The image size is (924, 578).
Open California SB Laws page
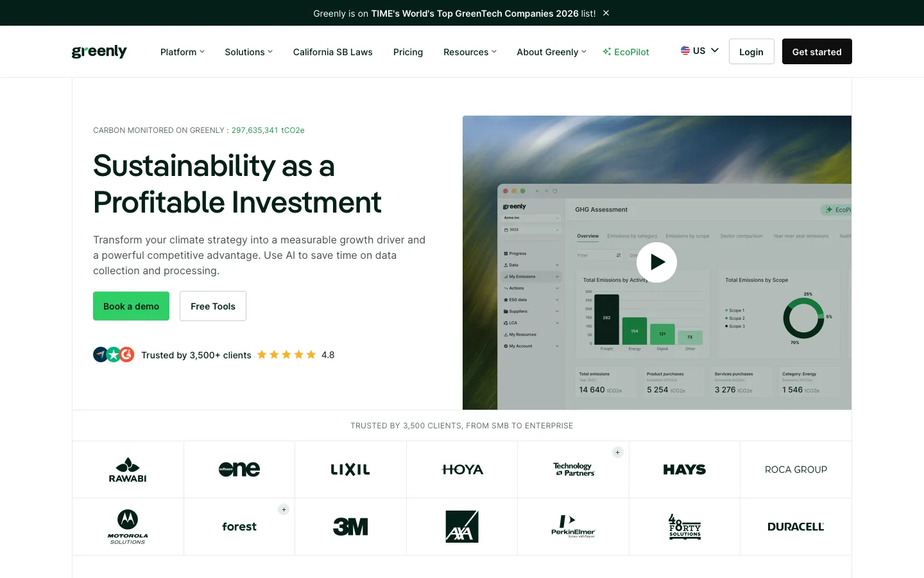coord(332,52)
